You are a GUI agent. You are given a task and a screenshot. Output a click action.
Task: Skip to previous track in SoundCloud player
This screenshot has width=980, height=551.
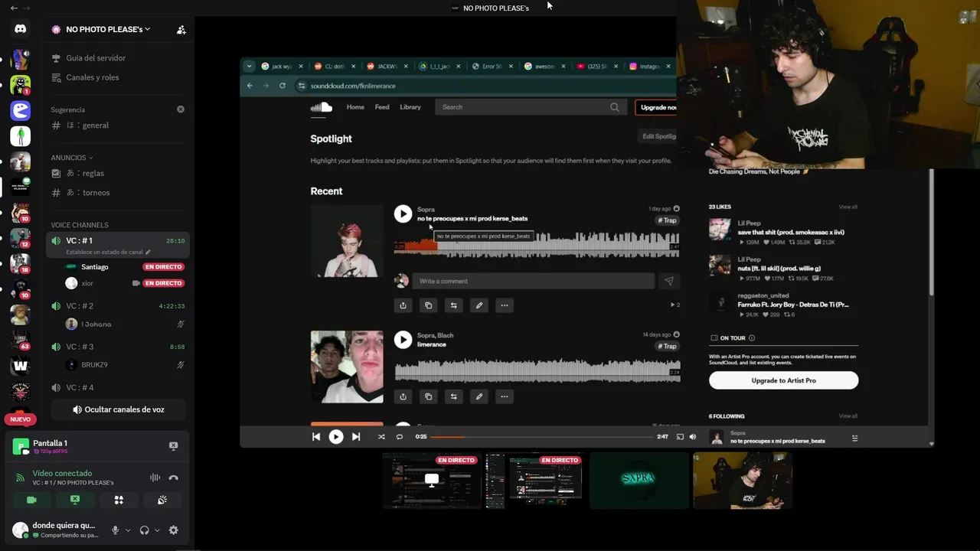[315, 437]
